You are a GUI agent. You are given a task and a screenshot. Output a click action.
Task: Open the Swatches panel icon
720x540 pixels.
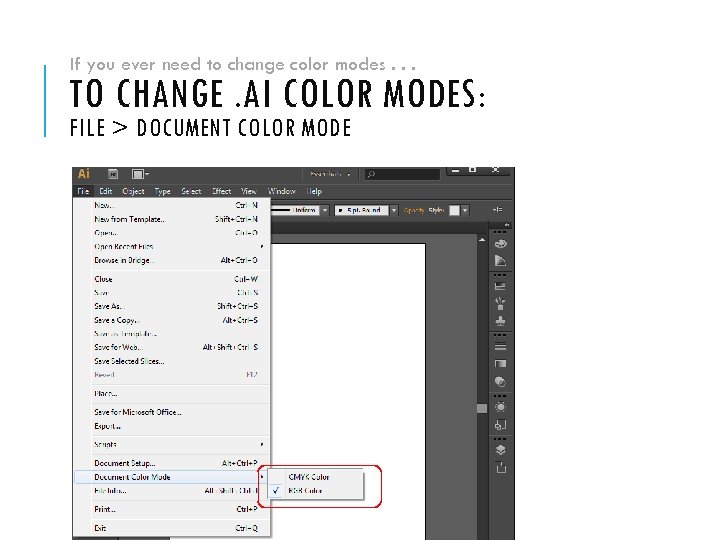[500, 287]
